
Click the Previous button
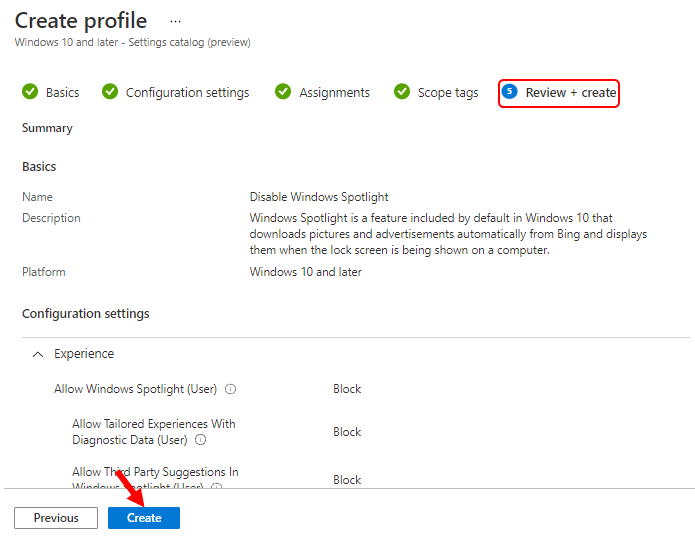click(x=56, y=518)
